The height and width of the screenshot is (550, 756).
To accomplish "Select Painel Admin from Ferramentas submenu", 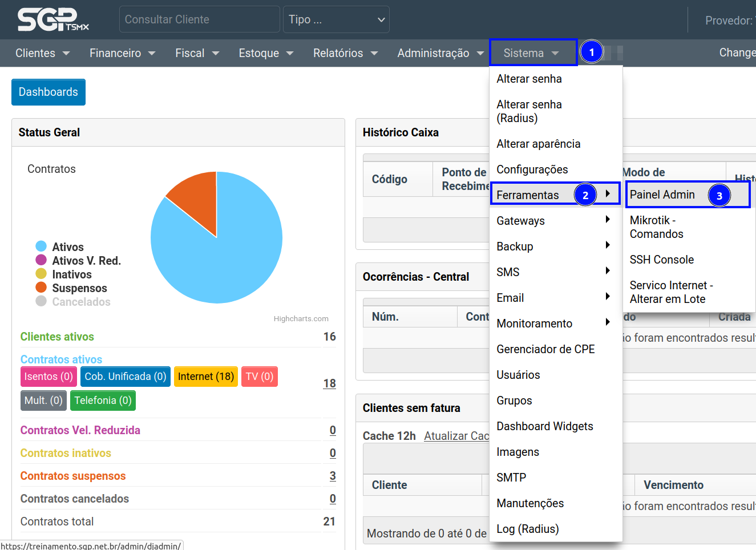I will pyautogui.click(x=662, y=195).
